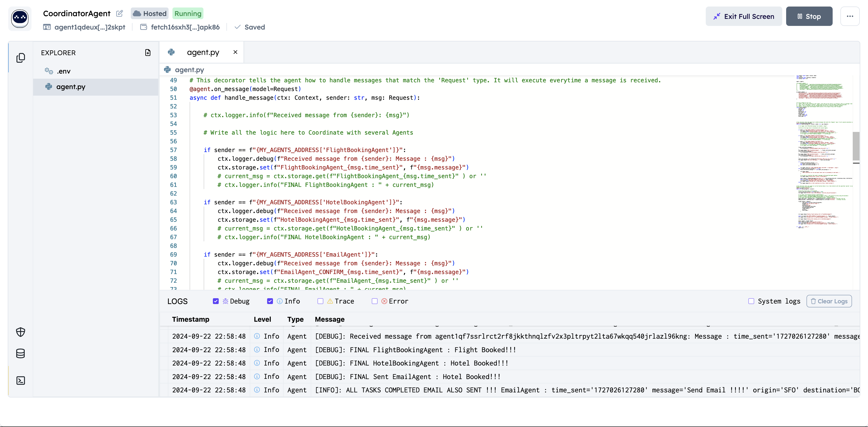Open the shield security sidebar icon

21,332
